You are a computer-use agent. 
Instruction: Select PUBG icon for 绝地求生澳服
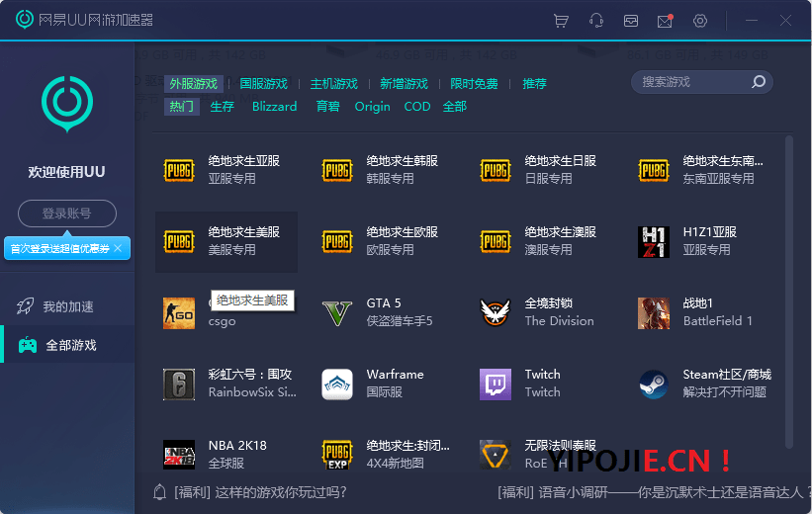[x=496, y=242]
